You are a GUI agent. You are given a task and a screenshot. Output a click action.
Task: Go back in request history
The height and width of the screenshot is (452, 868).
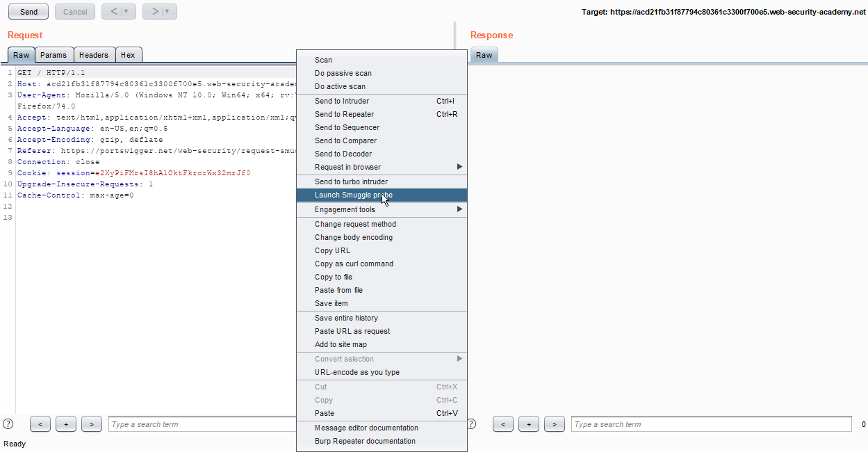click(113, 12)
